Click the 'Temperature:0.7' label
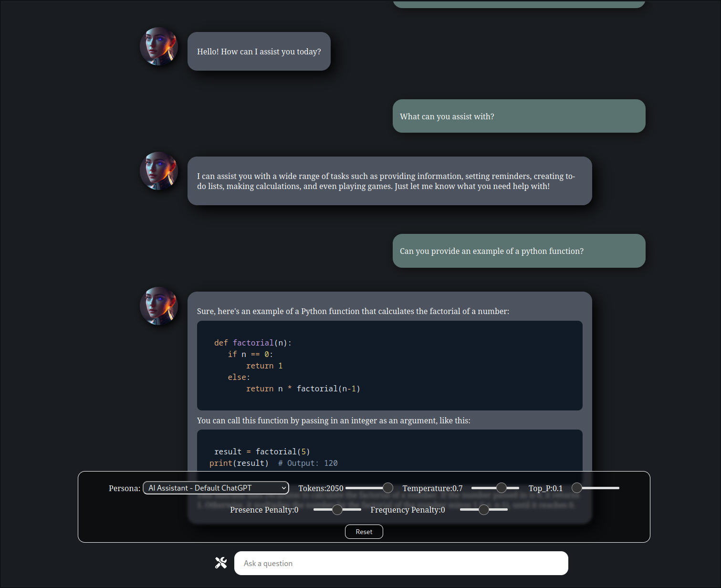Image resolution: width=721 pixels, height=588 pixels. (x=432, y=488)
